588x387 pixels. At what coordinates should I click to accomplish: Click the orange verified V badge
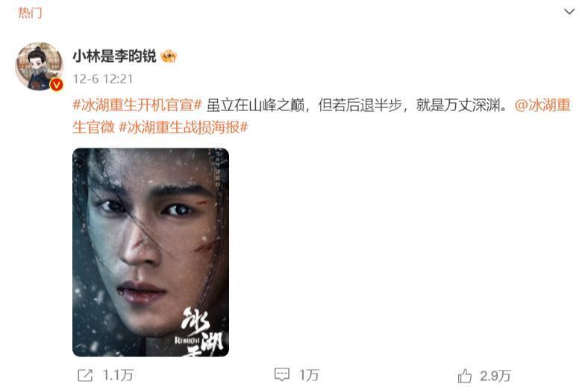[x=57, y=85]
